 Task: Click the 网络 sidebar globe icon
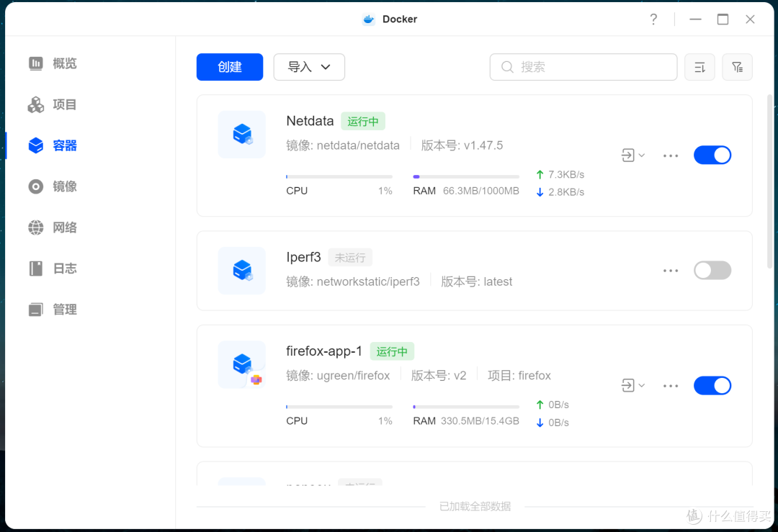coord(36,227)
